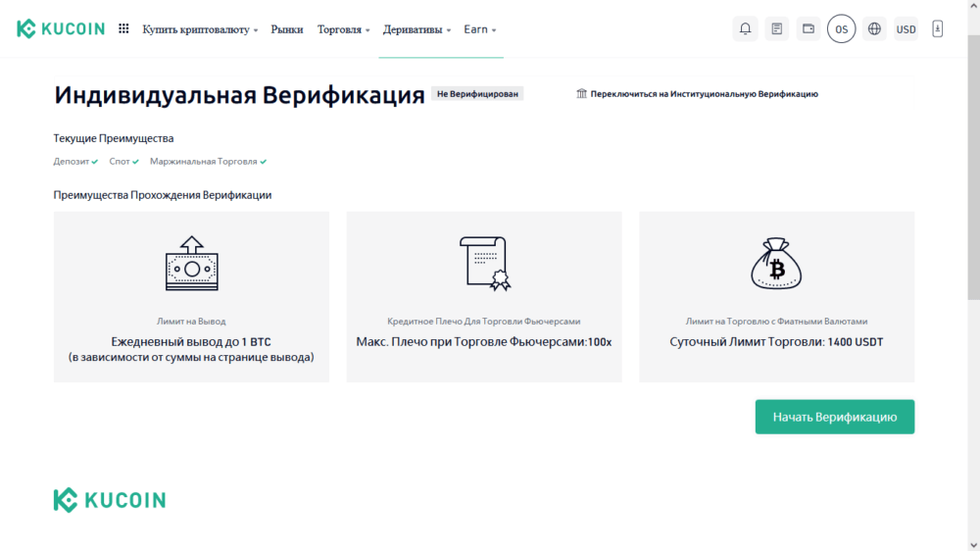Screen dimensions: 980x551
Task: Click the Bitcoin money bag image
Action: 776,265
